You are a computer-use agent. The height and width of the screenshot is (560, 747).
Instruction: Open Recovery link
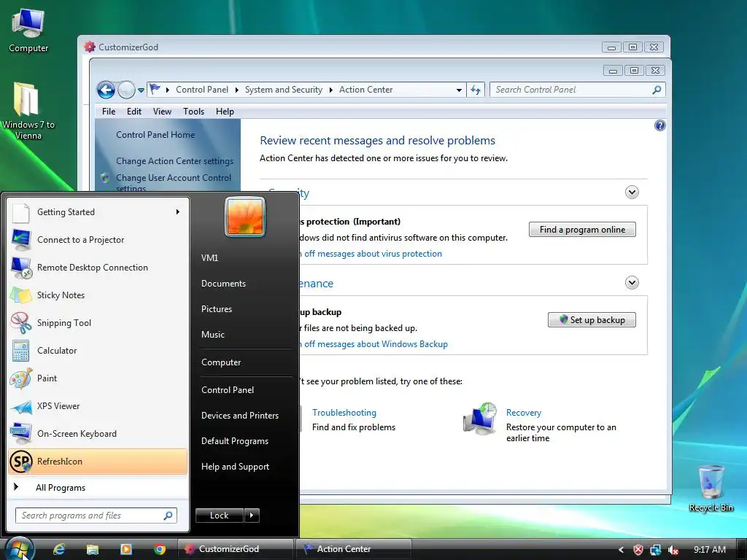524,413
